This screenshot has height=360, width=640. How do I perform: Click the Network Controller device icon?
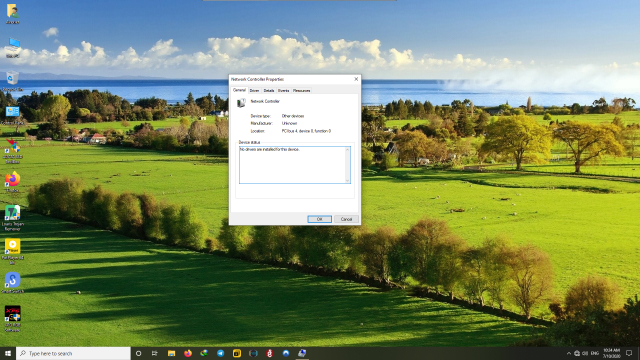241,103
